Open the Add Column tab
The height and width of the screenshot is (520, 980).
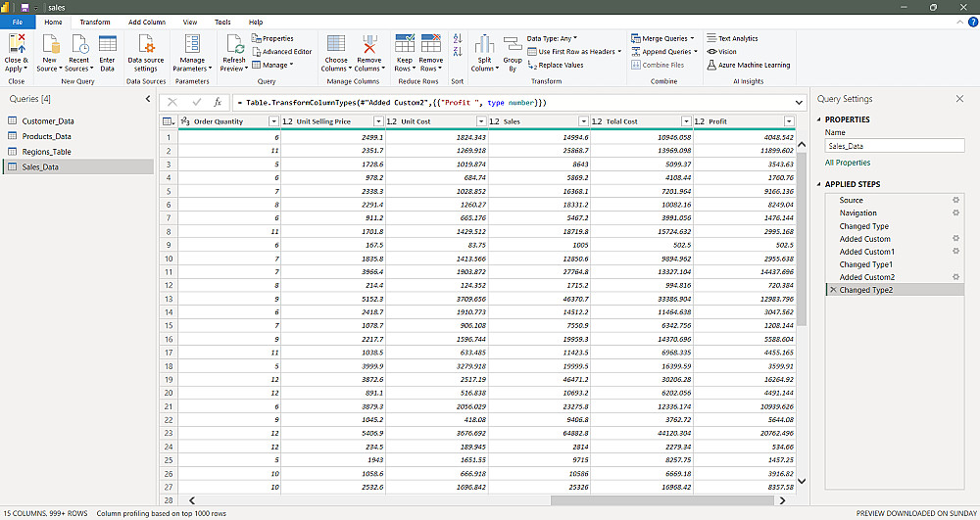tap(147, 22)
